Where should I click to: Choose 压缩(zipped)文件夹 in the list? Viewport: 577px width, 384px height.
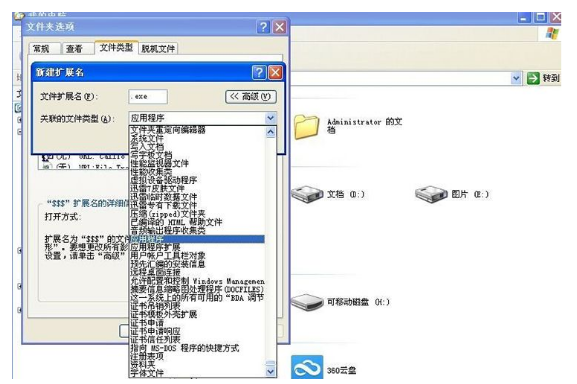[x=197, y=214]
